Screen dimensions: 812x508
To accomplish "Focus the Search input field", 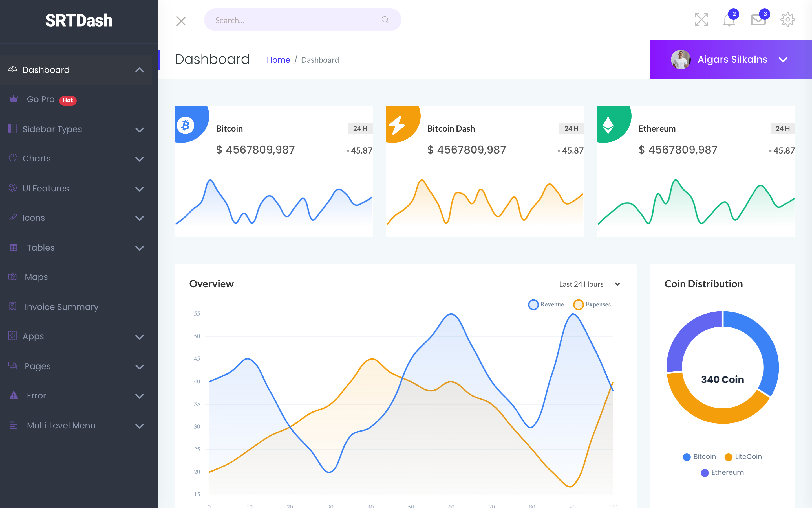I will point(302,20).
